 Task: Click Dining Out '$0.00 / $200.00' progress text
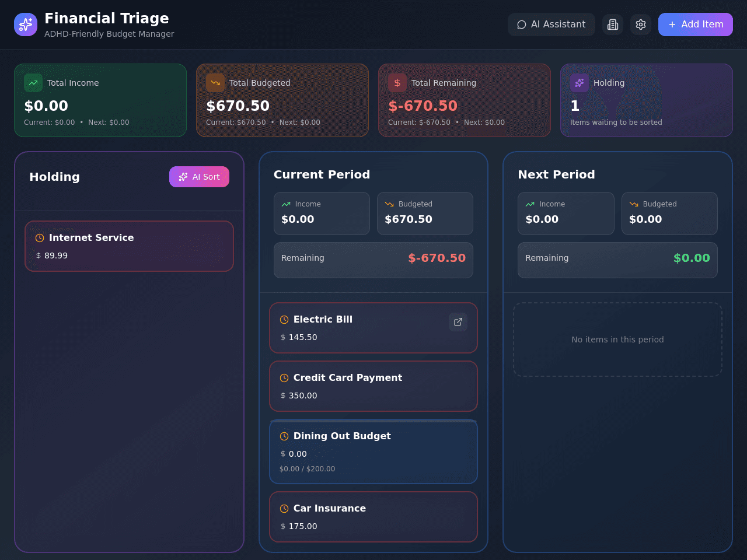click(307, 469)
